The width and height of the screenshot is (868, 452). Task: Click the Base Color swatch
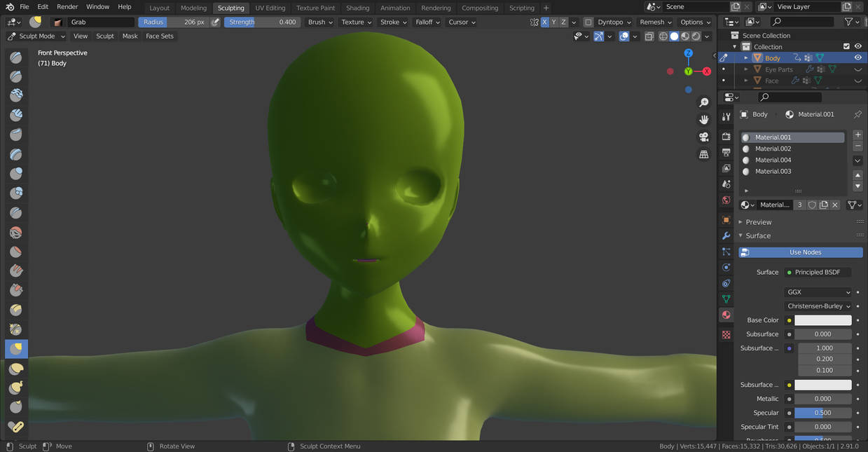823,320
